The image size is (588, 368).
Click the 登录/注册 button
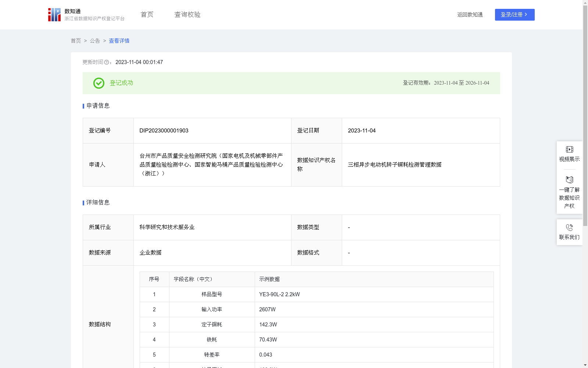click(514, 15)
